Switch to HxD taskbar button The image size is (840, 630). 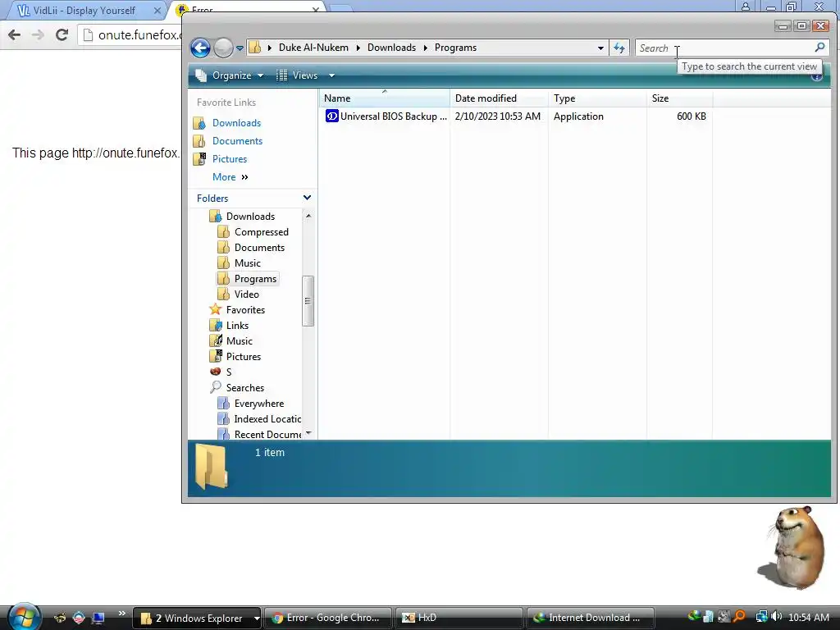459,618
